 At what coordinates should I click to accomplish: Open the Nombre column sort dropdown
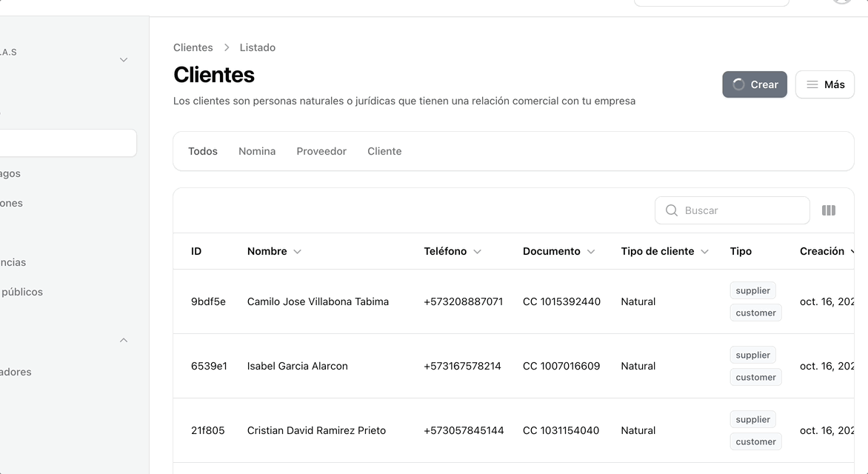[297, 251]
